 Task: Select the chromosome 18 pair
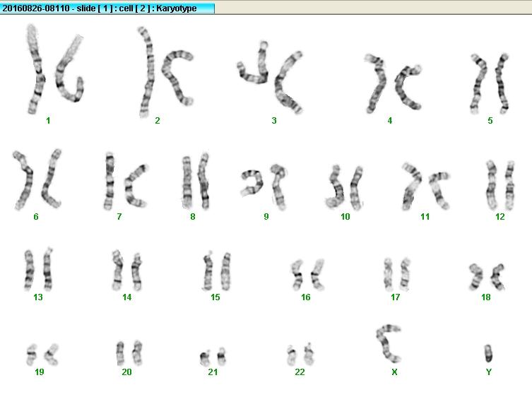487,276
